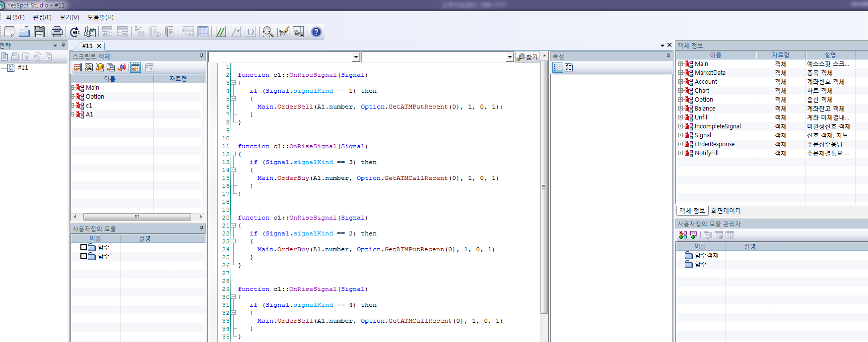Click the Save floppy disk icon
This screenshot has height=342, width=868.
(x=39, y=32)
